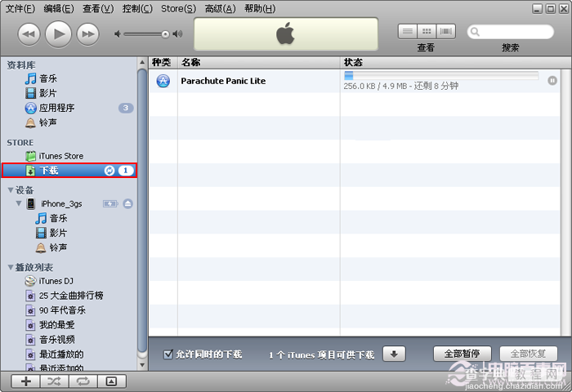Click the iPhone battery charging icon
The width and height of the screenshot is (572, 392).
tap(110, 203)
